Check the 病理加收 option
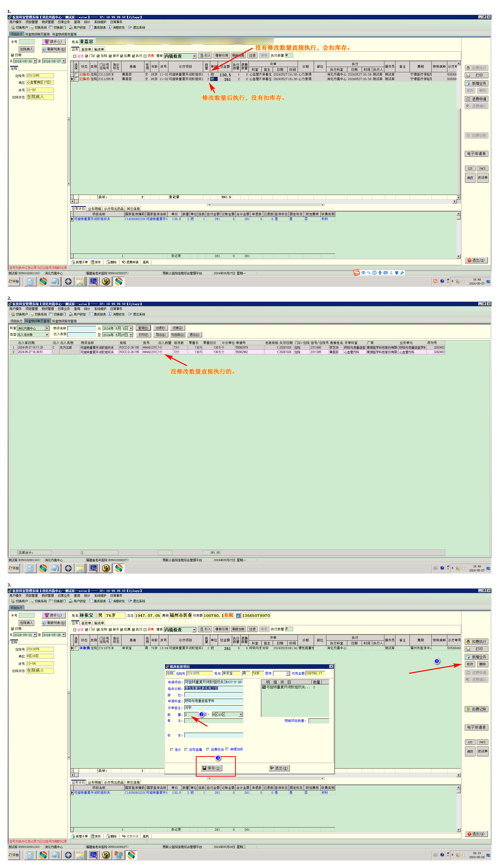The height and width of the screenshot is (868, 499). coord(227,749)
